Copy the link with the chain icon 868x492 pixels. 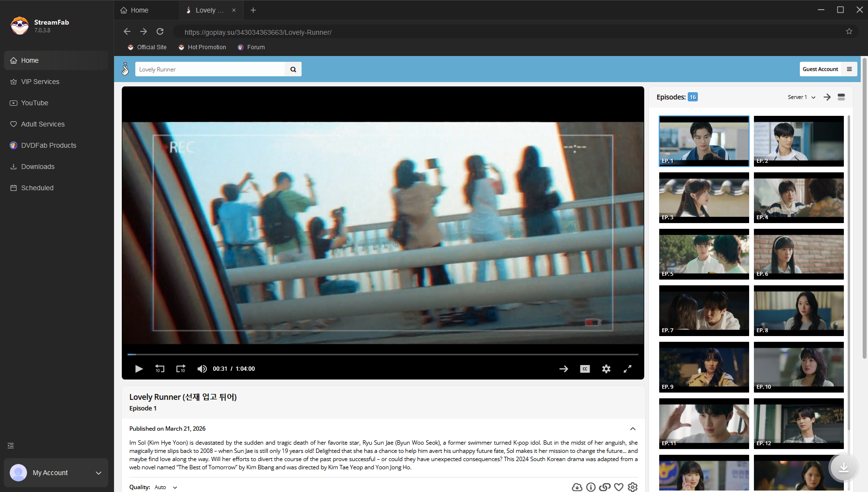[x=605, y=487]
